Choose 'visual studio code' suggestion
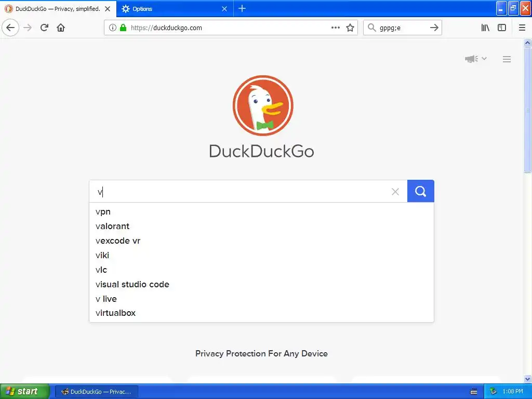This screenshot has width=532, height=399. pyautogui.click(x=261, y=284)
